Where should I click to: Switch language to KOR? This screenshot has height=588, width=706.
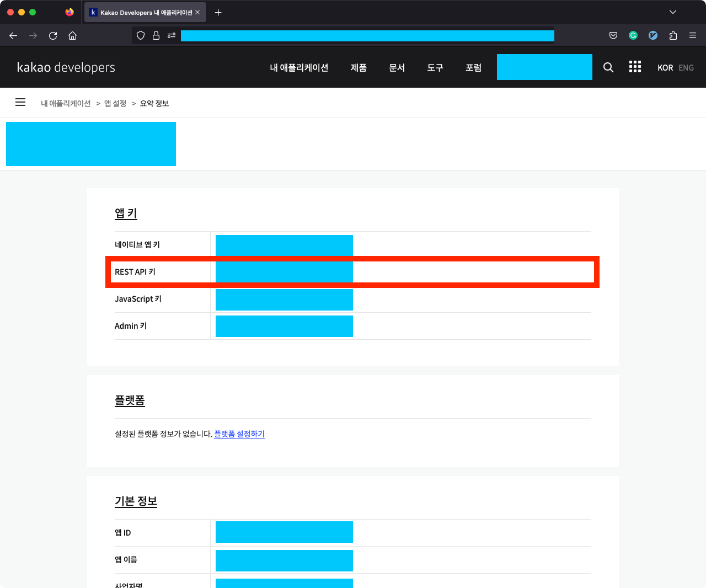tap(665, 68)
